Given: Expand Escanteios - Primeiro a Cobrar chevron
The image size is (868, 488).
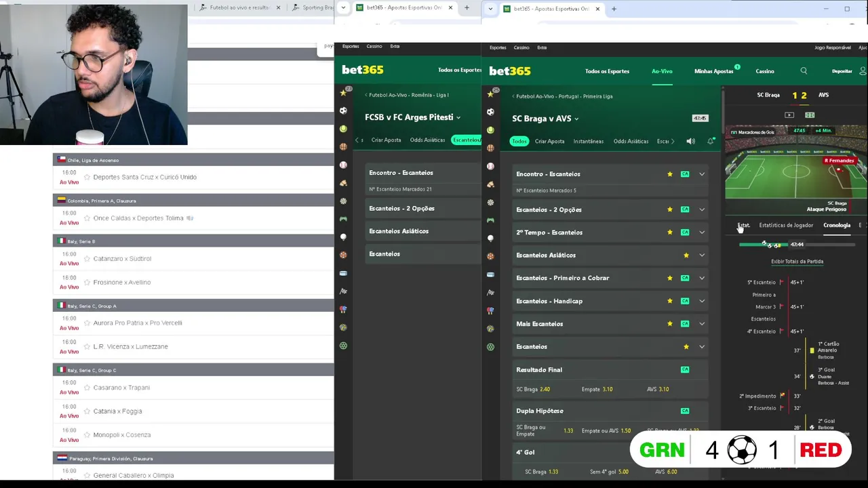Looking at the screenshot, I should (702, 278).
